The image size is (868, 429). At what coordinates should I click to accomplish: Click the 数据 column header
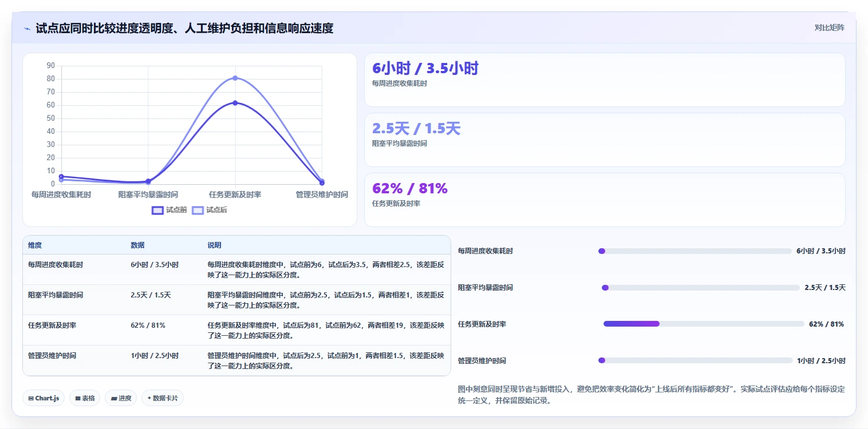(x=137, y=245)
